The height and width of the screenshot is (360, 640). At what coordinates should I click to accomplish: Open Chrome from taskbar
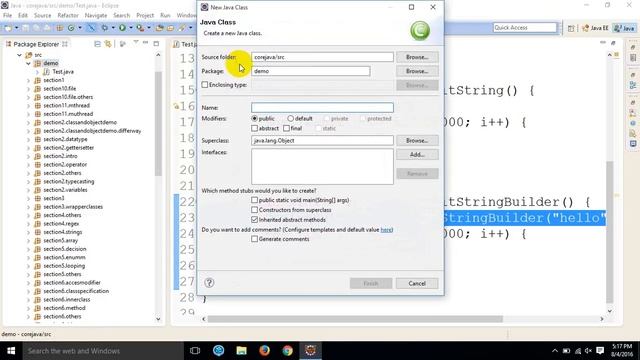(287, 351)
